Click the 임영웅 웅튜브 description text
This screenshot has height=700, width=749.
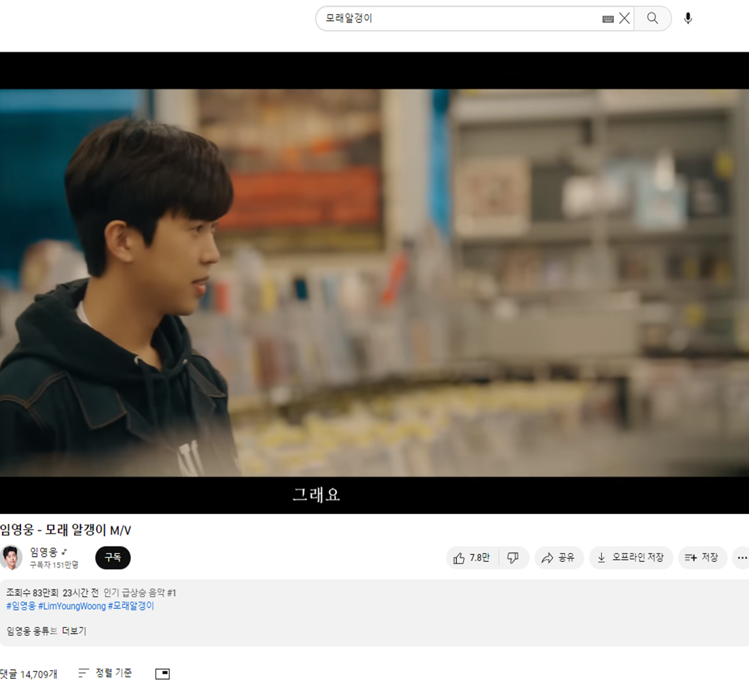pos(32,631)
